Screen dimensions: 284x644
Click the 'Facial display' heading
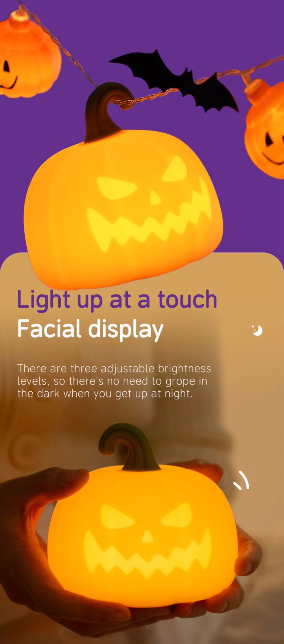(90, 329)
